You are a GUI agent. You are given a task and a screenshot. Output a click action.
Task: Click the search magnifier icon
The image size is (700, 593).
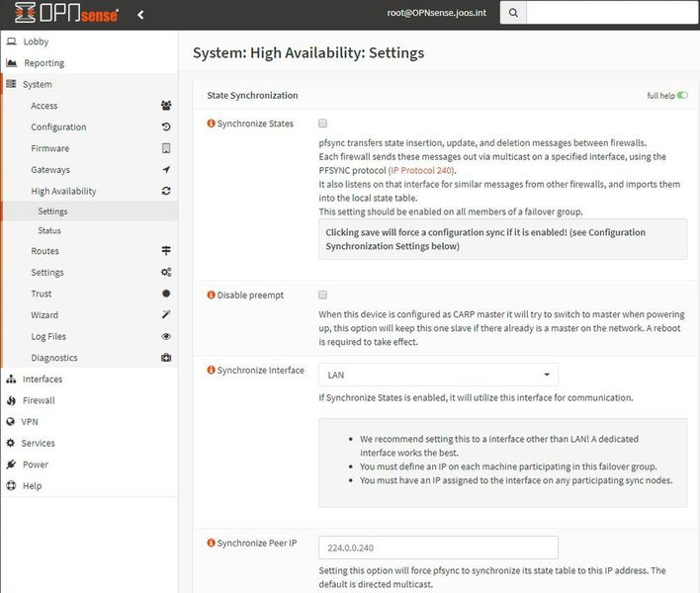coord(513,13)
